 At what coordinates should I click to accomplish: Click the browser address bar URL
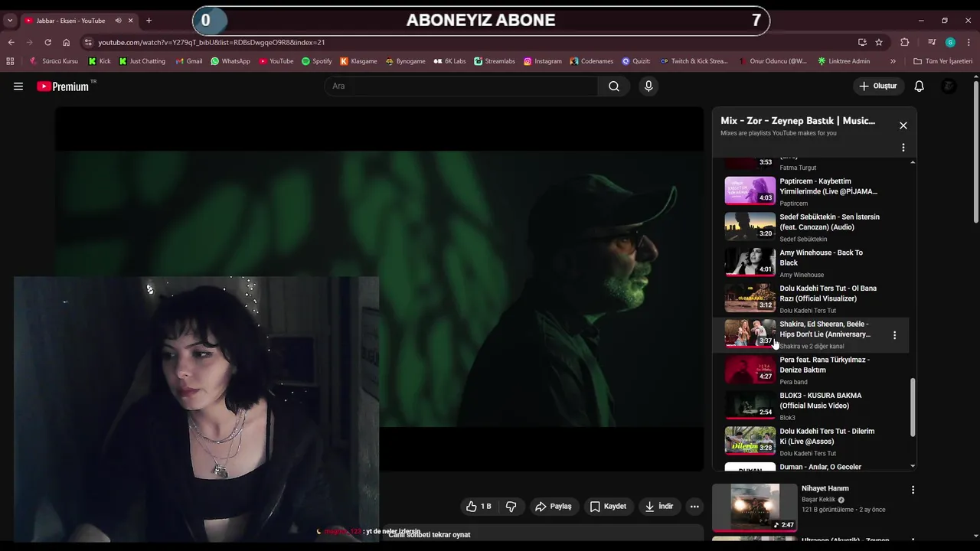coord(211,43)
